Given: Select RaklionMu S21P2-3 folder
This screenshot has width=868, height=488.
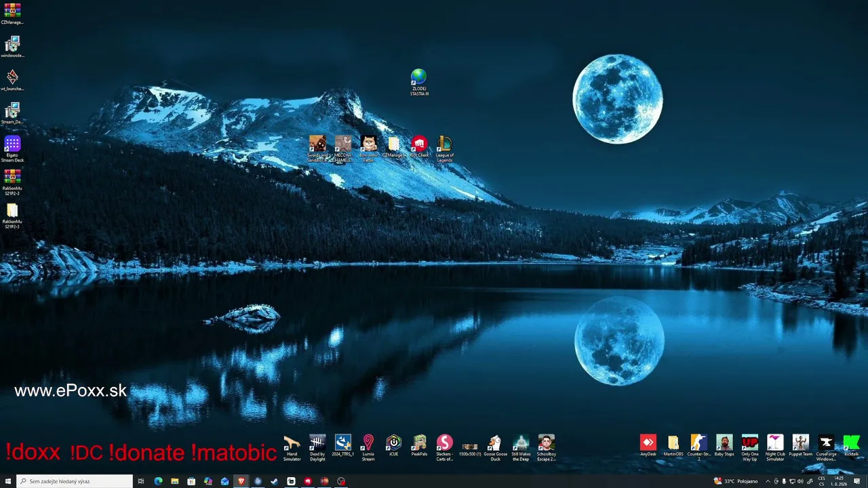Looking at the screenshot, I should [x=12, y=216].
